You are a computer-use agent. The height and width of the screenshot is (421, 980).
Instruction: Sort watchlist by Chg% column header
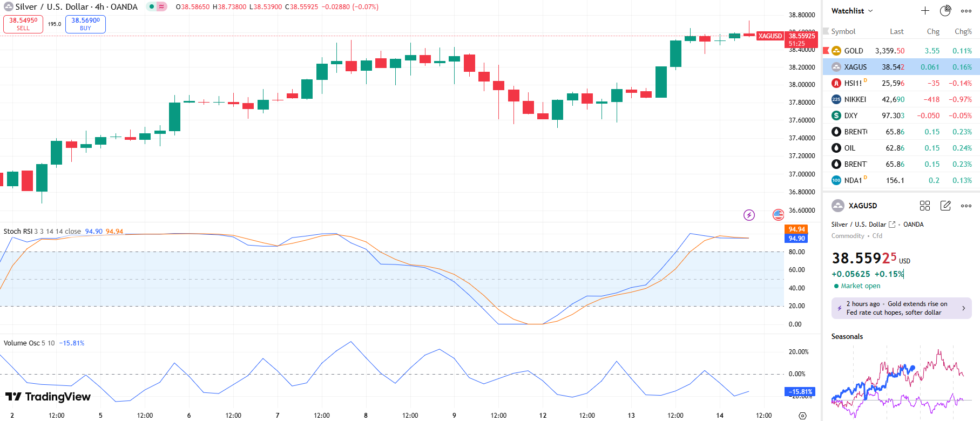pos(963,31)
